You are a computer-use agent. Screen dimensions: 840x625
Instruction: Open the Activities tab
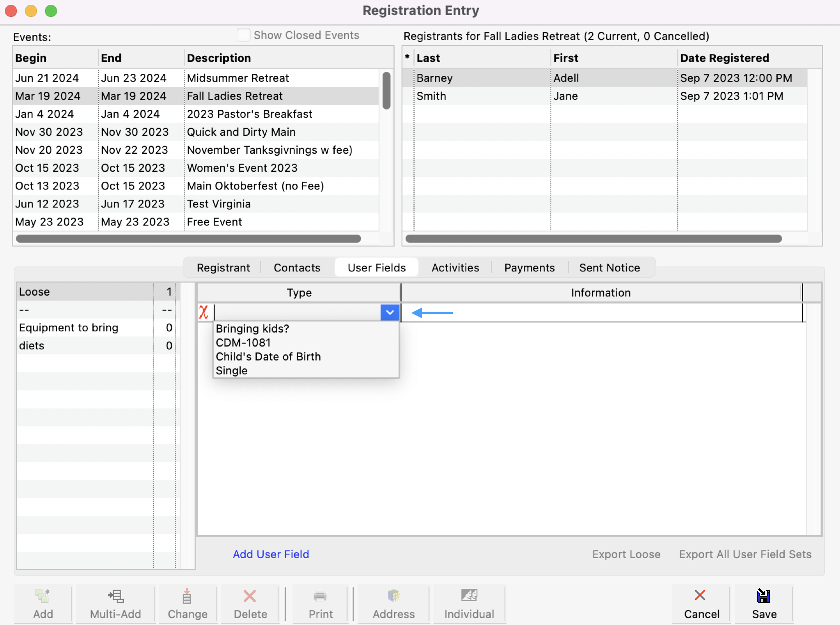(x=455, y=268)
